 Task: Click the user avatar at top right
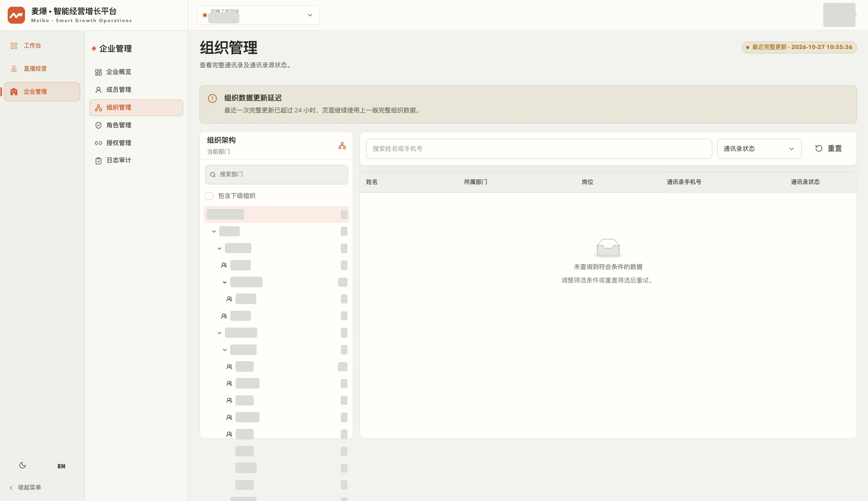(x=839, y=15)
